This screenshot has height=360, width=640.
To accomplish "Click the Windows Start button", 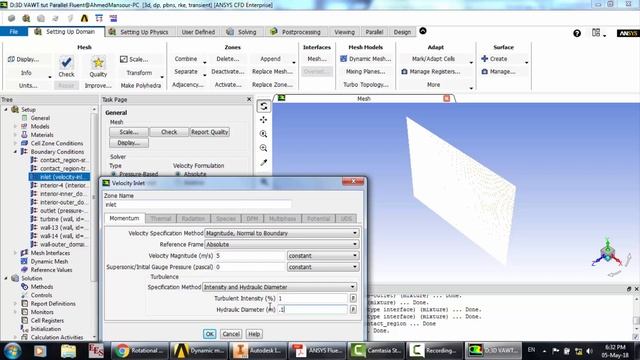I will coord(12,351).
